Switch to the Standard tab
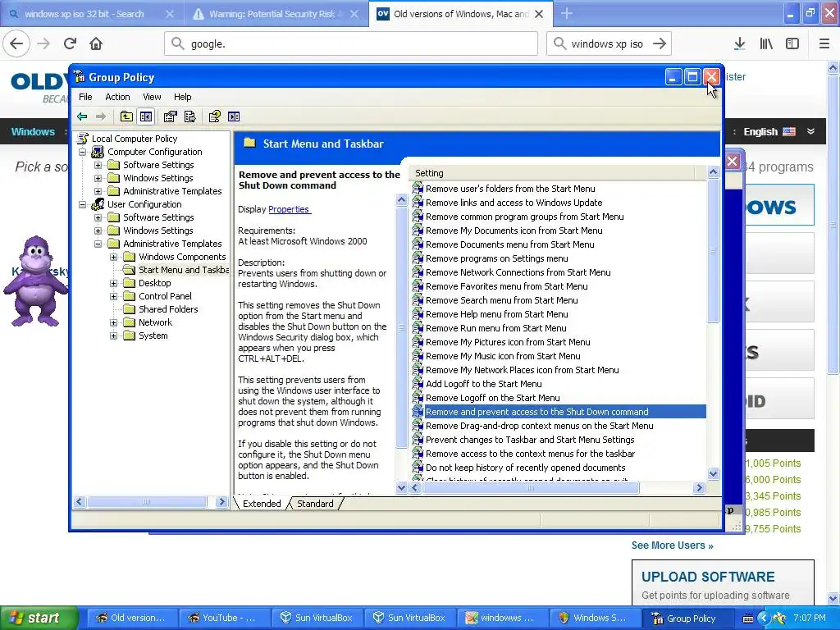This screenshot has width=840, height=630. (315, 504)
